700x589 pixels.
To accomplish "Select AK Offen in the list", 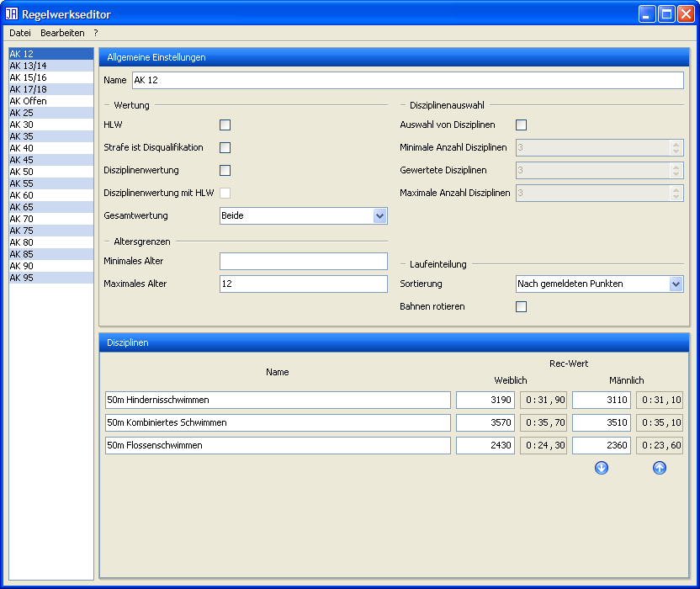I will click(51, 101).
